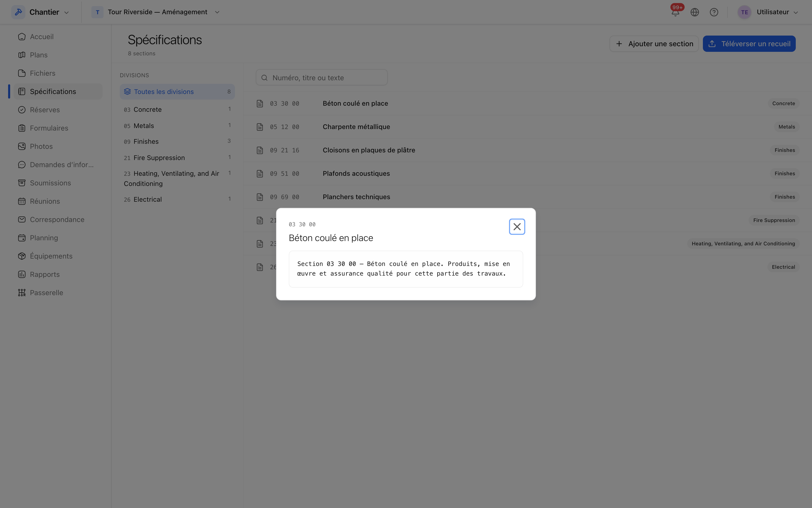Click the project T badge icon
Viewport: 812px width, 508px height.
97,12
